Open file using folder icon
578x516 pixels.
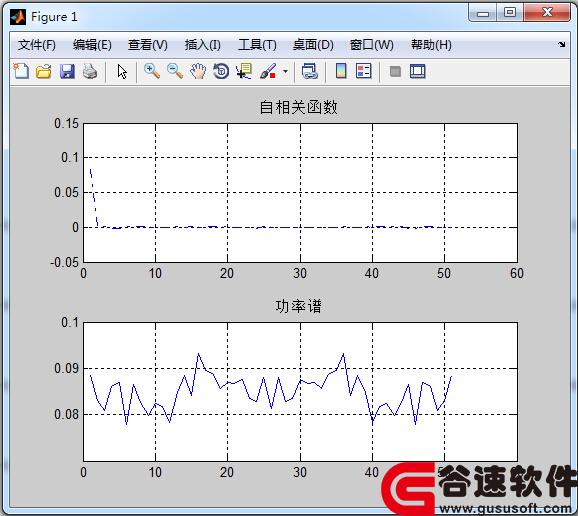[44, 71]
